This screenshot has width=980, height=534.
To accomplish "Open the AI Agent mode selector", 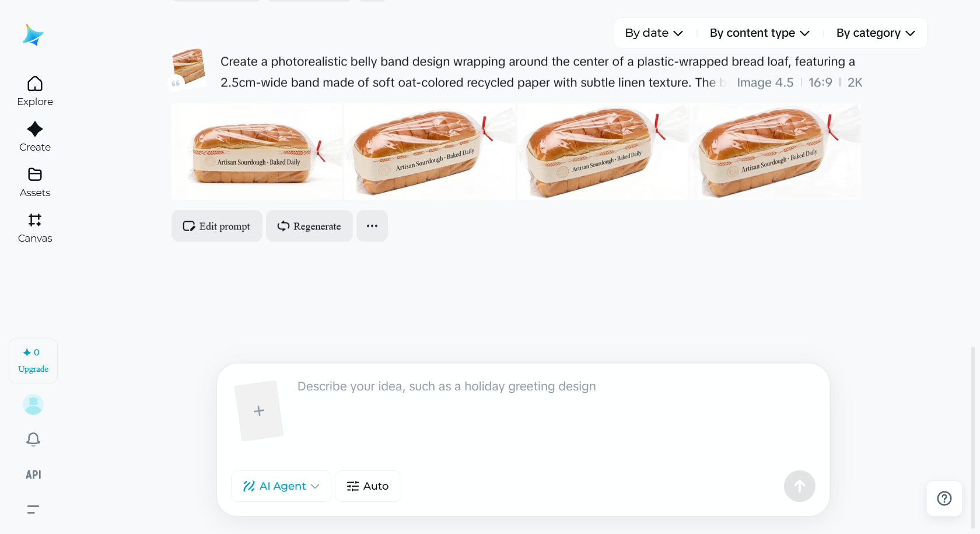I will [x=281, y=486].
